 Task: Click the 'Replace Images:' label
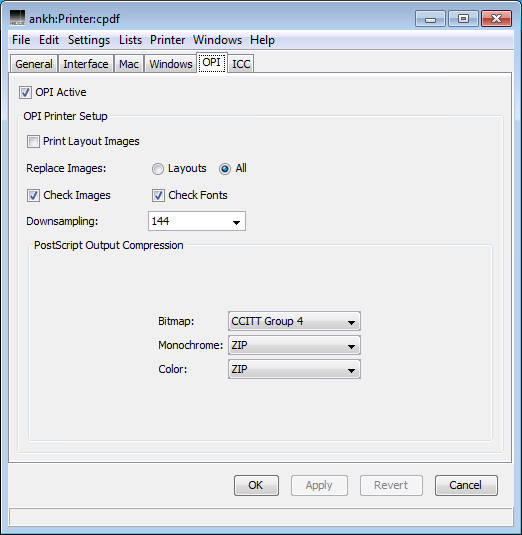66,169
